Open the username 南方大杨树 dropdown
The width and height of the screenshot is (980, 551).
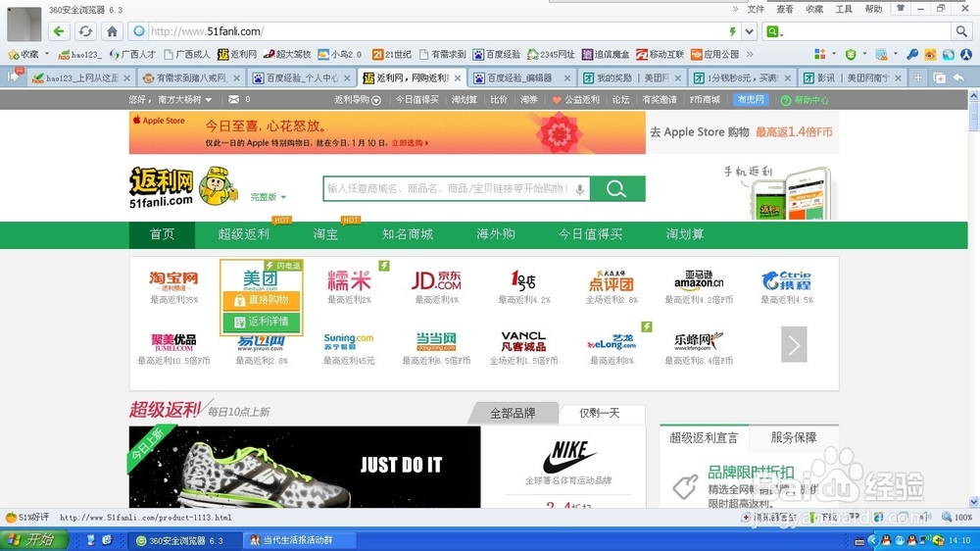(184, 99)
